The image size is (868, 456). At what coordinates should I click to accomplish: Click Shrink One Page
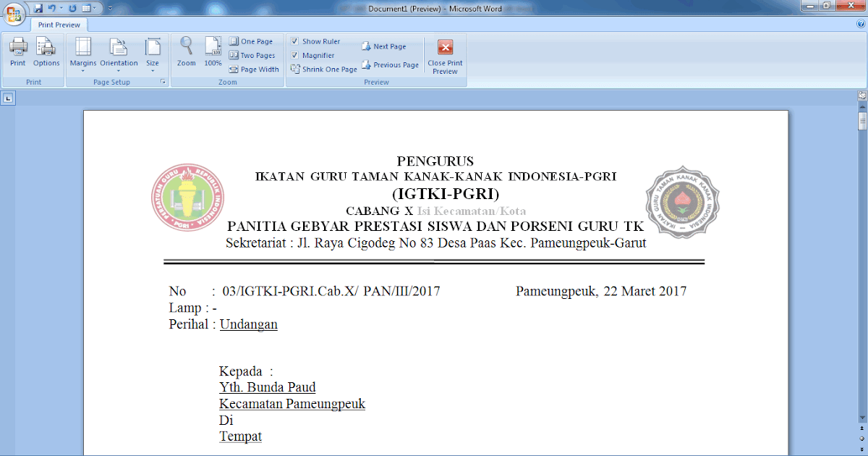[x=324, y=69]
